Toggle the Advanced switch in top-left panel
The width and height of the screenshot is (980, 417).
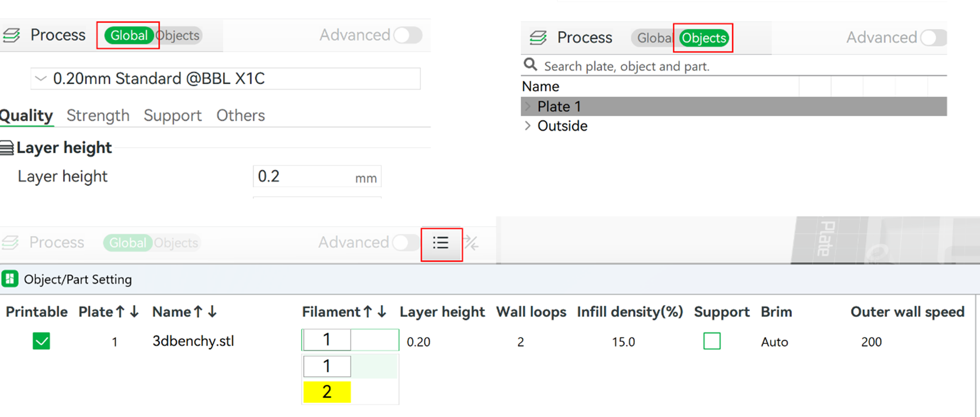pyautogui.click(x=407, y=35)
